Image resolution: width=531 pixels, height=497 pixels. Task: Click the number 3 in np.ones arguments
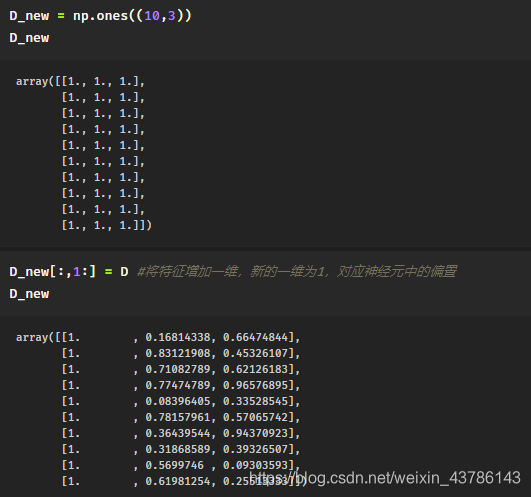click(171, 16)
